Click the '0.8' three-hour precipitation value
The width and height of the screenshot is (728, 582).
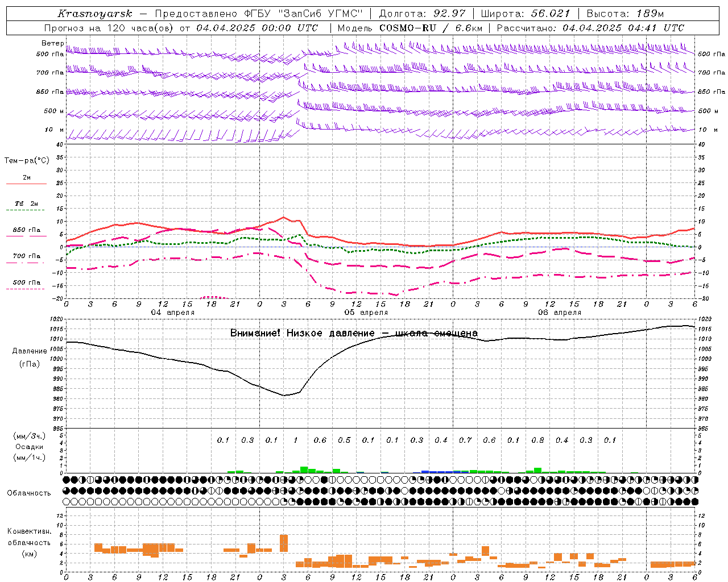537,440
